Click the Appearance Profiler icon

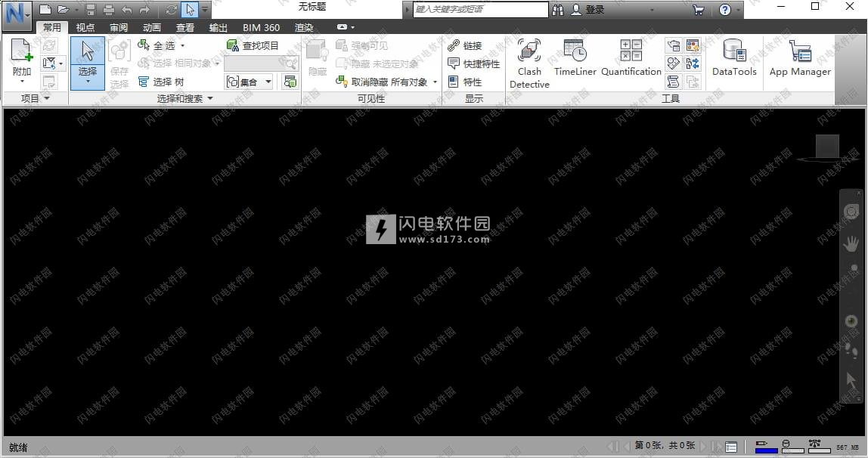693,45
